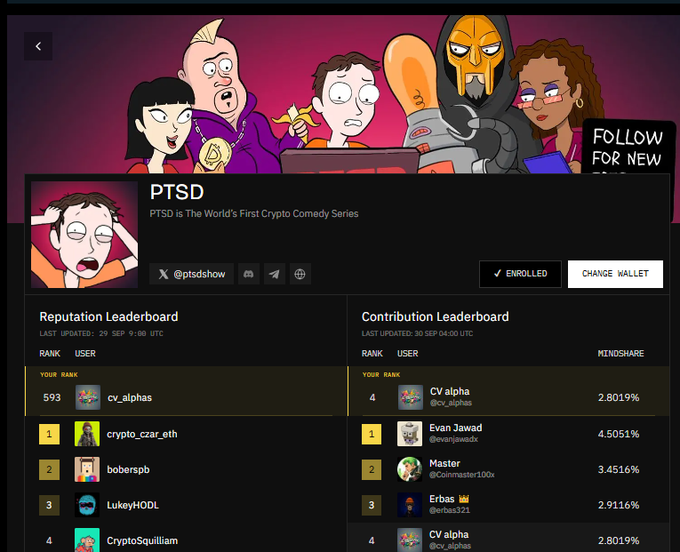Image resolution: width=680 pixels, height=552 pixels.
Task: Click the Change Wallet button
Action: click(615, 274)
